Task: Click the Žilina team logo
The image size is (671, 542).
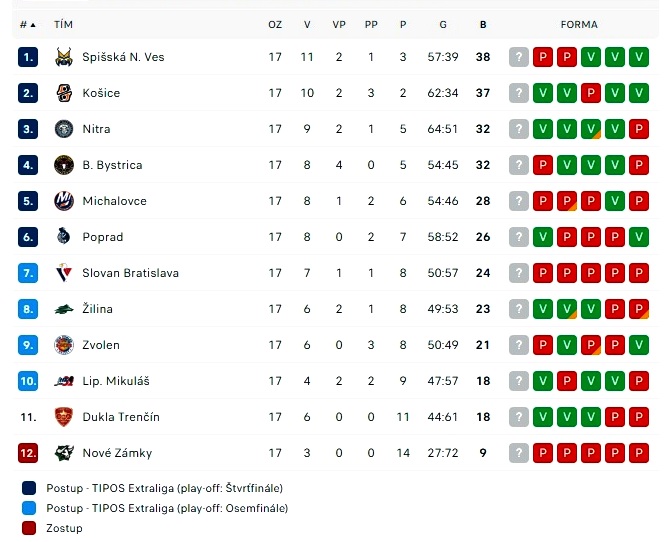Action: pos(64,309)
